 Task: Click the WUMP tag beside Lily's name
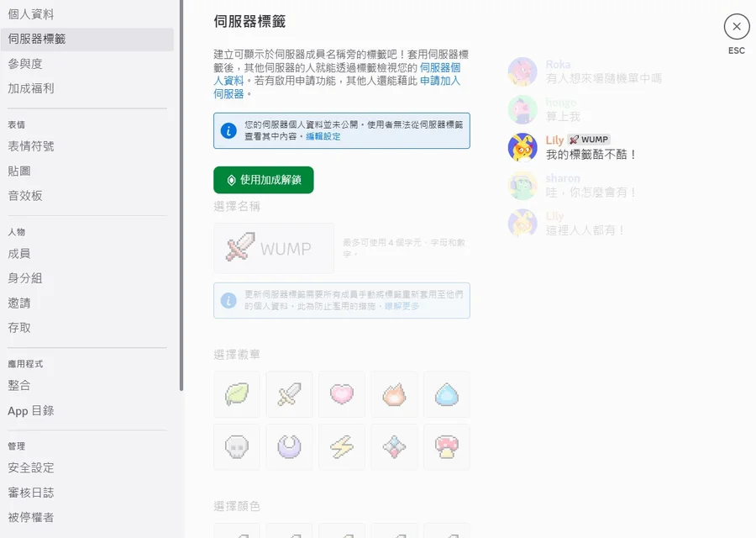click(x=589, y=140)
